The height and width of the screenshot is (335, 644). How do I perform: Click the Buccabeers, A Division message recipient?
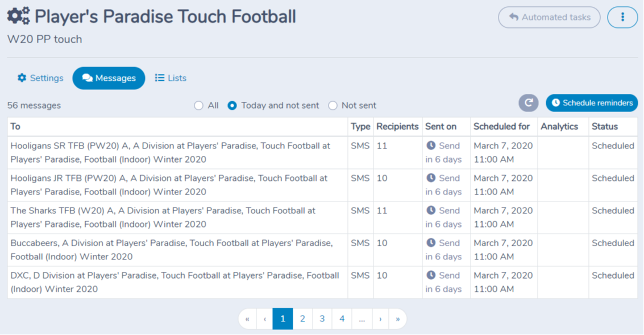(172, 250)
